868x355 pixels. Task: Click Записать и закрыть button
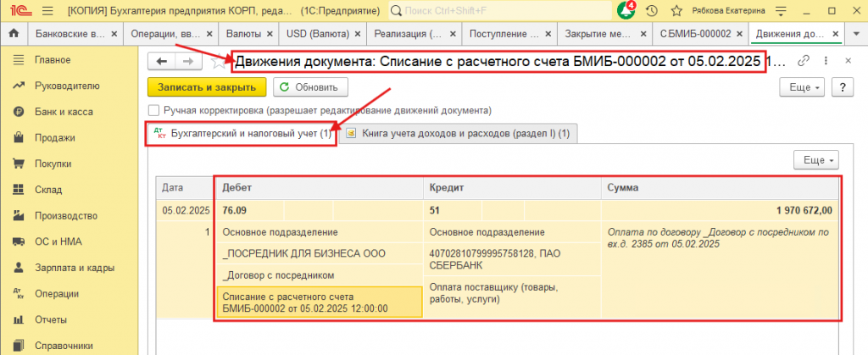pos(207,87)
